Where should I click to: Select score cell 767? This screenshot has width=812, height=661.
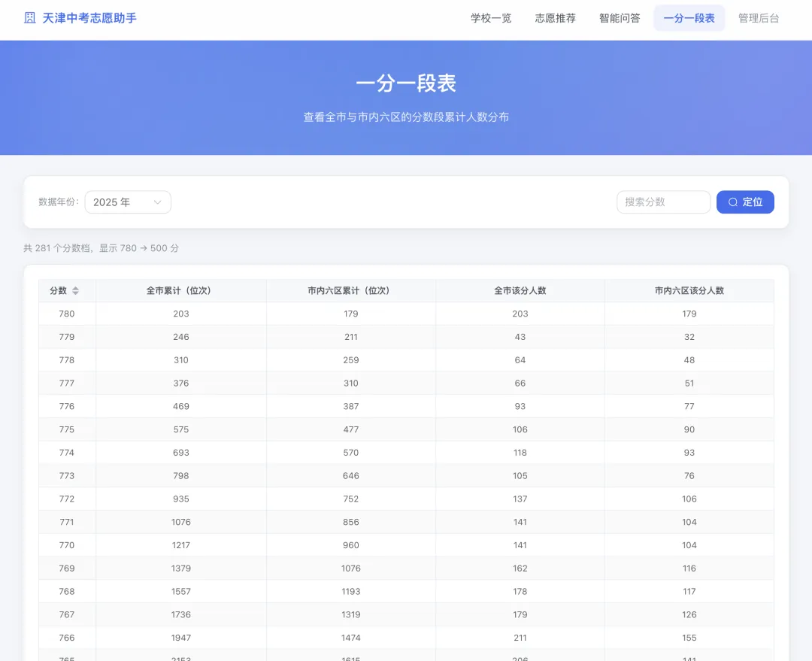pyautogui.click(x=67, y=614)
